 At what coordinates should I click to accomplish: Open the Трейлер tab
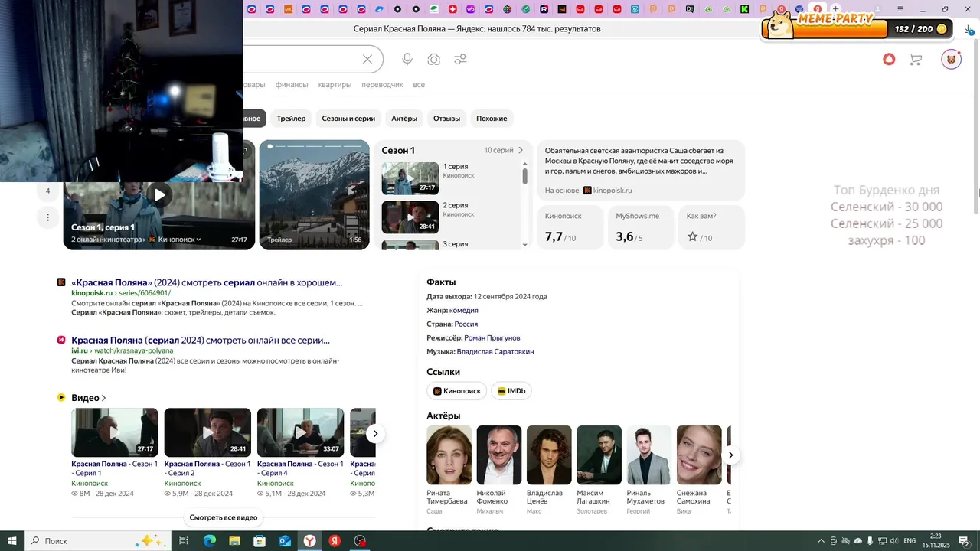[x=291, y=119]
